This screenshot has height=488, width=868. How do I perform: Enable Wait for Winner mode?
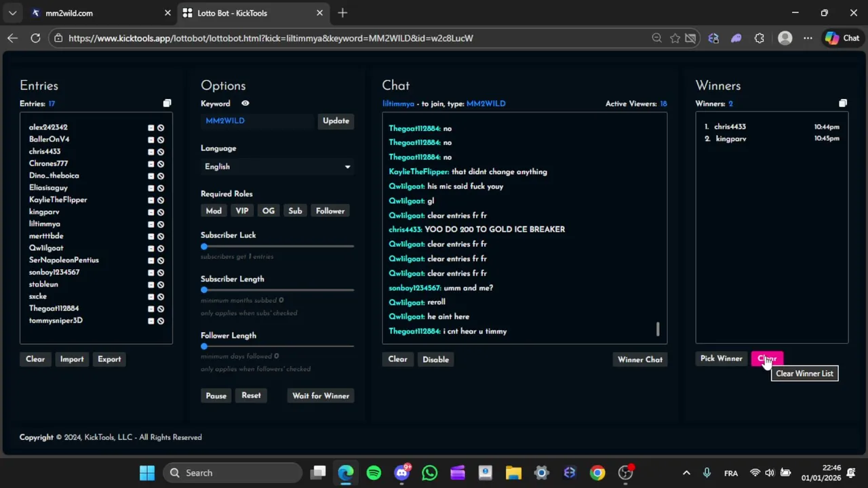(x=321, y=396)
